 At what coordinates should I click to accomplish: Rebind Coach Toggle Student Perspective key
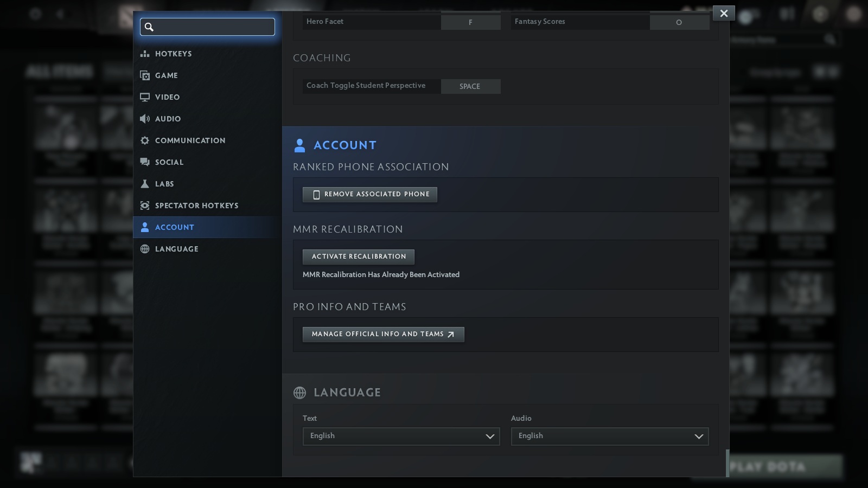(471, 86)
